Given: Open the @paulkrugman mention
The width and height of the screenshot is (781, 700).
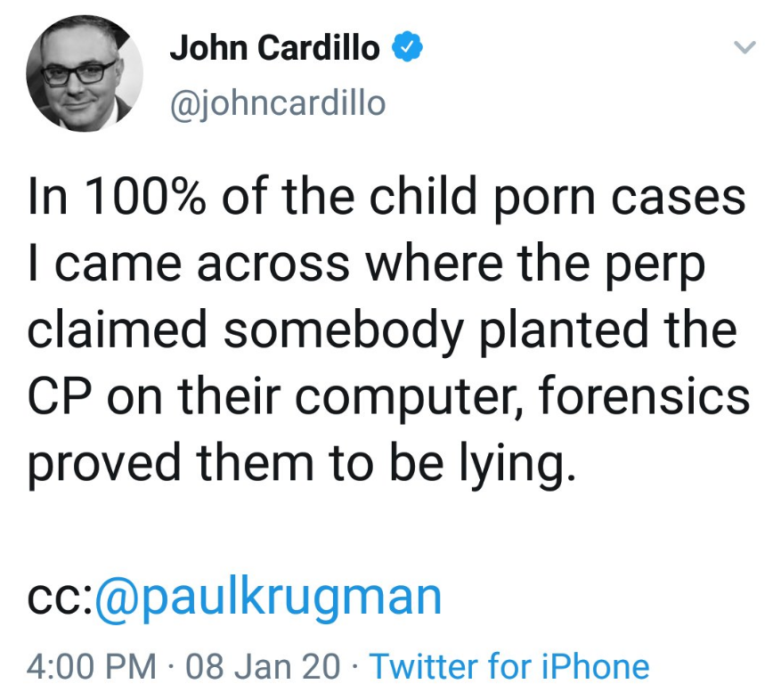Looking at the screenshot, I should click(267, 596).
